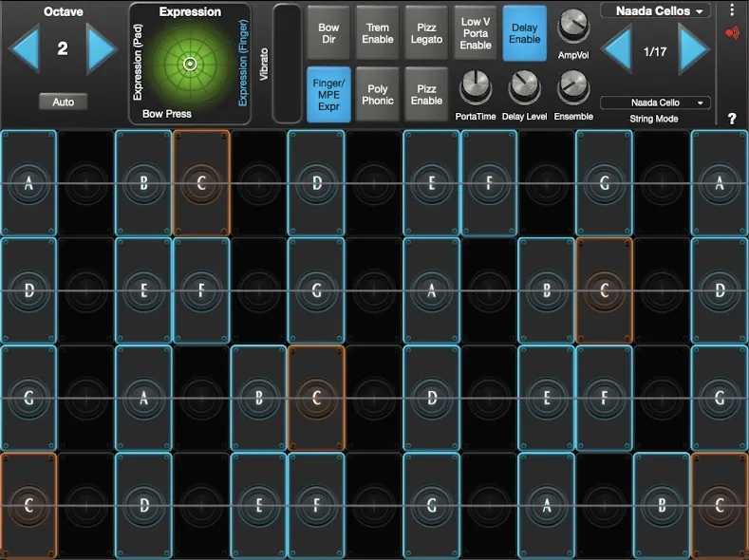Play the leftmost D pad in second row
Image resolution: width=749 pixels, height=560 pixels.
tap(28, 290)
